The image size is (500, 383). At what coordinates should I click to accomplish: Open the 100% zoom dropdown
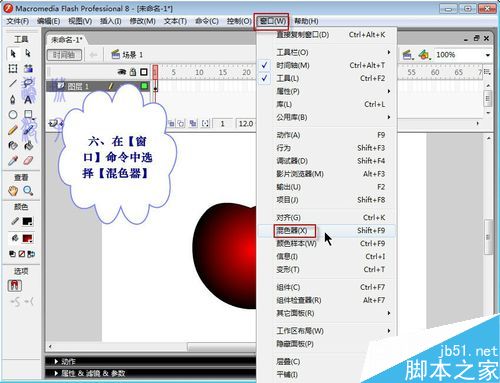click(488, 55)
